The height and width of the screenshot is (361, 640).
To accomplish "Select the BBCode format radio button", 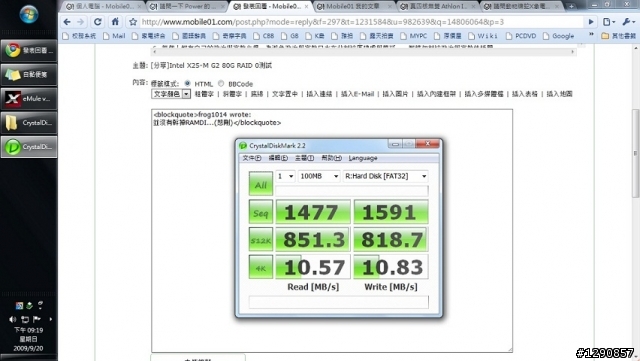I will point(221,83).
